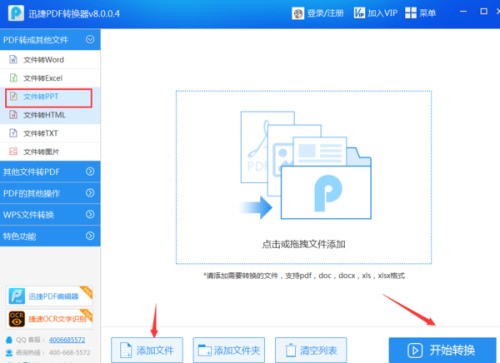Image resolution: width=500 pixels, height=363 pixels.
Task: Click the 文件转HTML icon
Action: (13, 115)
